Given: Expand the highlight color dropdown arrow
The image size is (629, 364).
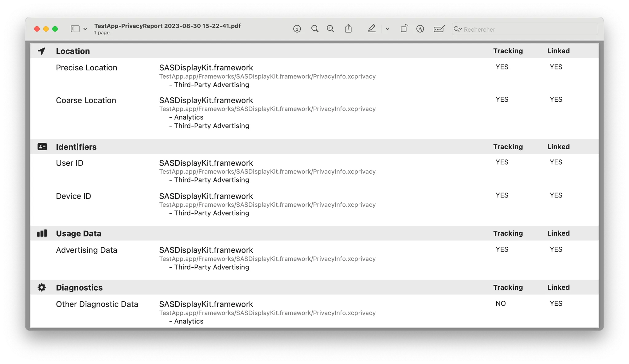Looking at the screenshot, I should tap(388, 29).
